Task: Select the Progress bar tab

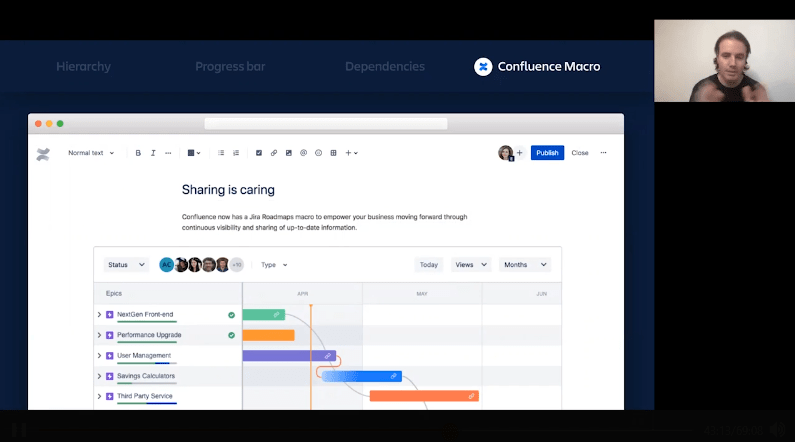Action: click(x=230, y=67)
